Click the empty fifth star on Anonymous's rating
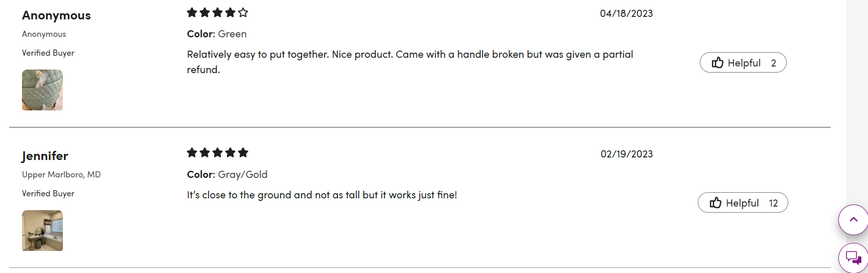 click(x=243, y=12)
